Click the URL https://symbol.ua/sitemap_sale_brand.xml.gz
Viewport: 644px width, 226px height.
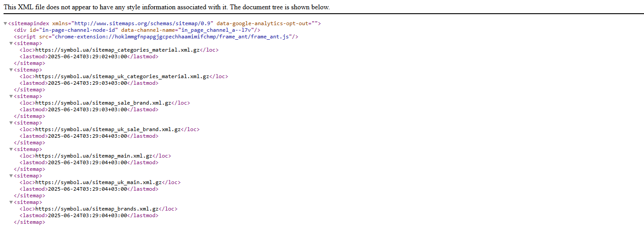pos(103,103)
